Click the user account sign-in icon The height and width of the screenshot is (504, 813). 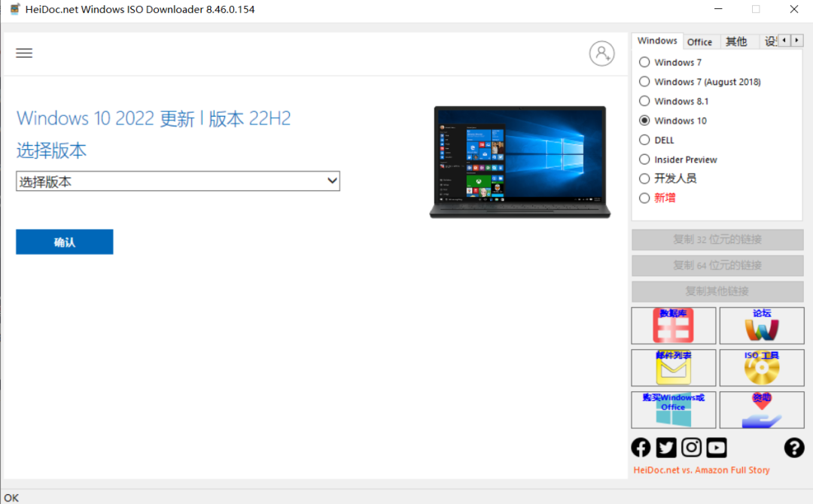[x=601, y=53]
